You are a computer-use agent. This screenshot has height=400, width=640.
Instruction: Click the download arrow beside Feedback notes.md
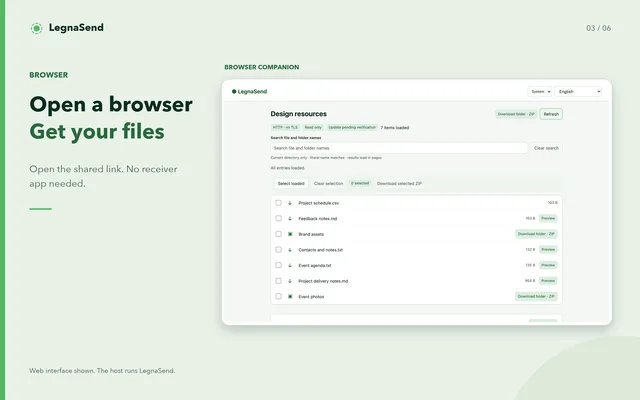290,218
